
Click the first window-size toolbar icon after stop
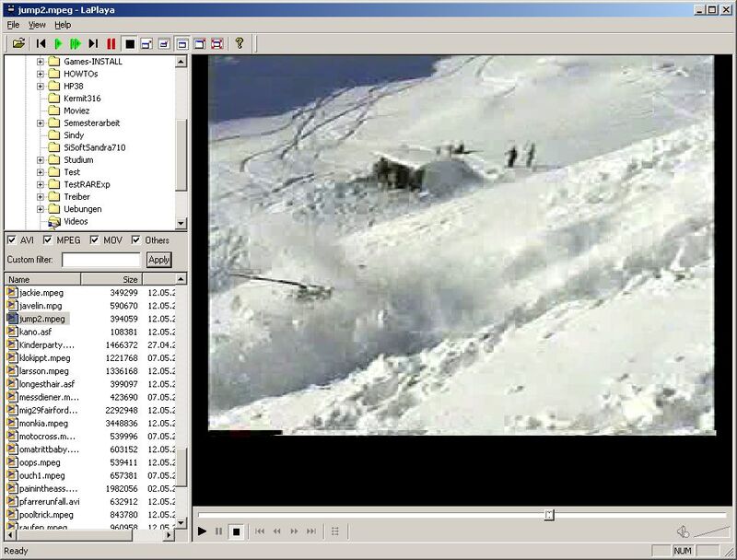point(146,44)
